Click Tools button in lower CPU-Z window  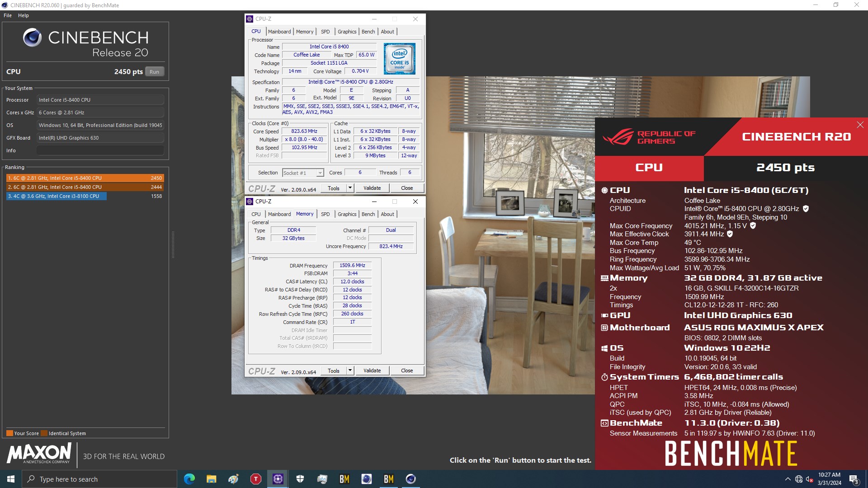334,371
